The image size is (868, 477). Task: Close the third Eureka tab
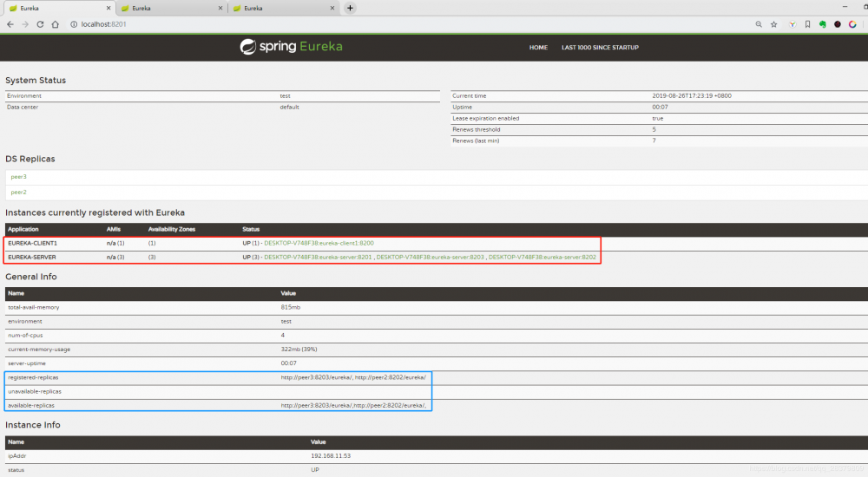332,9
